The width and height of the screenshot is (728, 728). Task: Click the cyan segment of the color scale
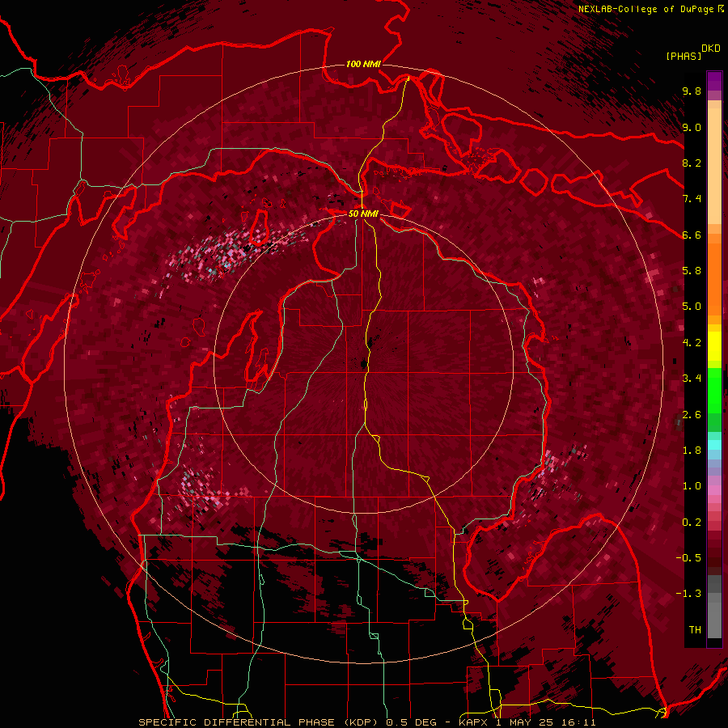[x=714, y=445]
